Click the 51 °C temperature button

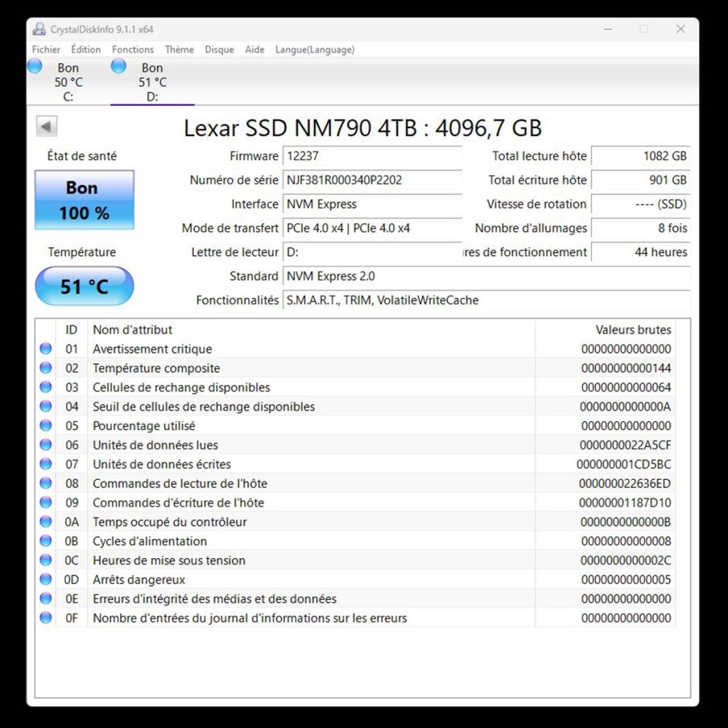click(85, 286)
